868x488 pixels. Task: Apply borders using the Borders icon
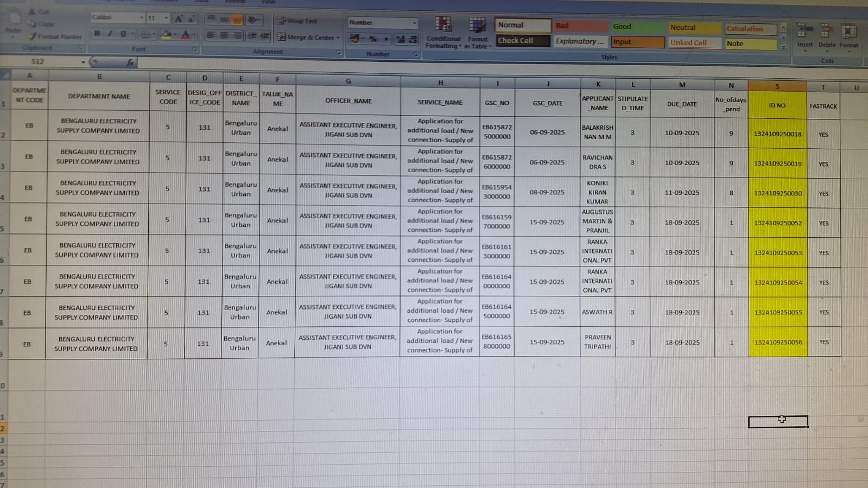145,34
